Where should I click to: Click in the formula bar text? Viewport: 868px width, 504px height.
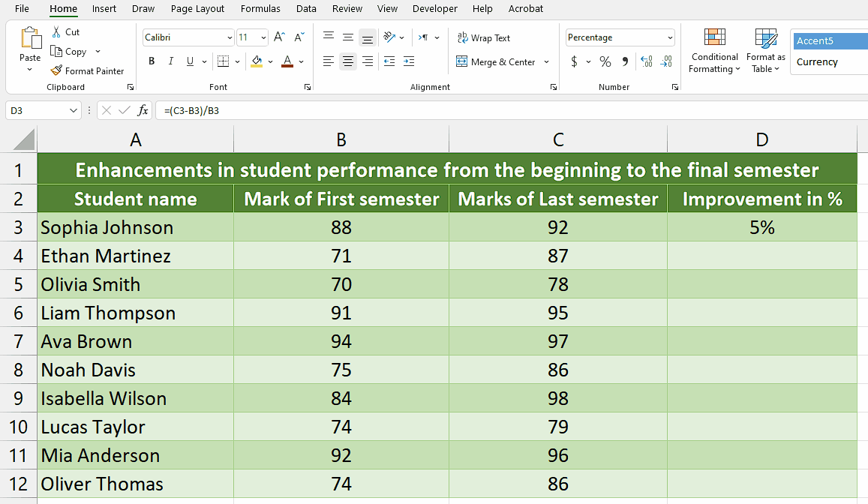[191, 111]
